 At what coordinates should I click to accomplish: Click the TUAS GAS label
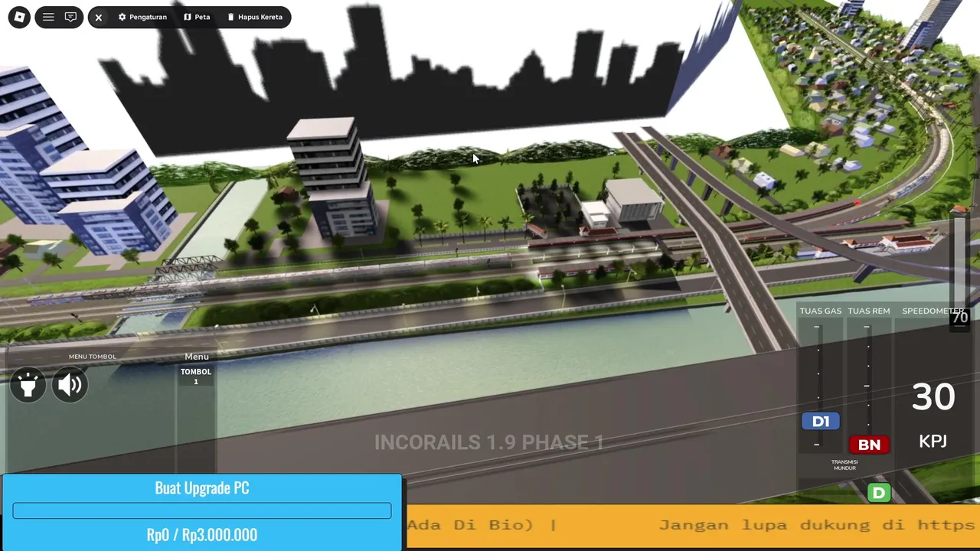tap(821, 311)
